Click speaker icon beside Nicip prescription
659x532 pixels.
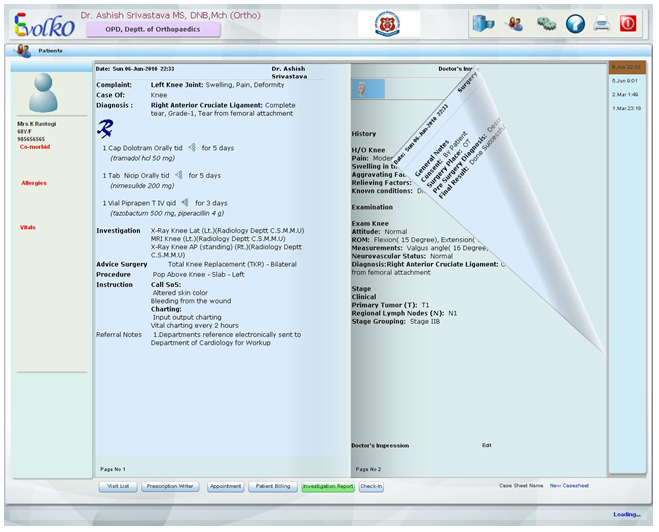(x=179, y=175)
